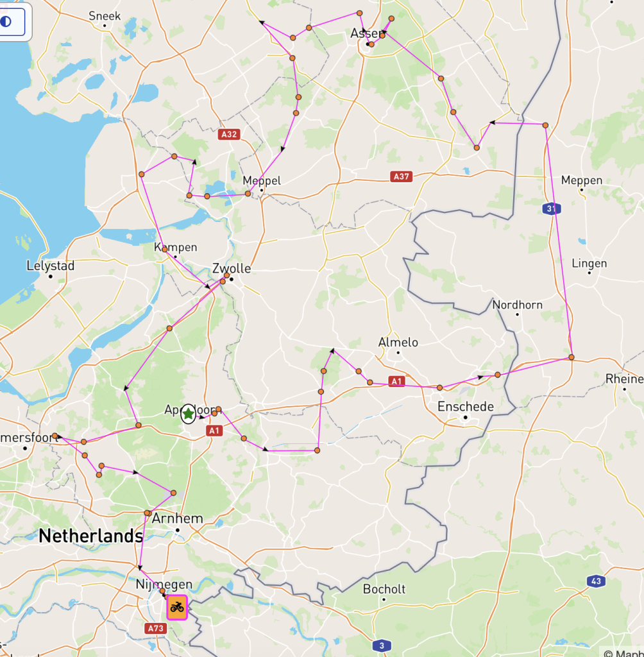Screen dimensions: 644x657
Task: Select the route waypoint next to Amersfoort label
Action: [55, 436]
